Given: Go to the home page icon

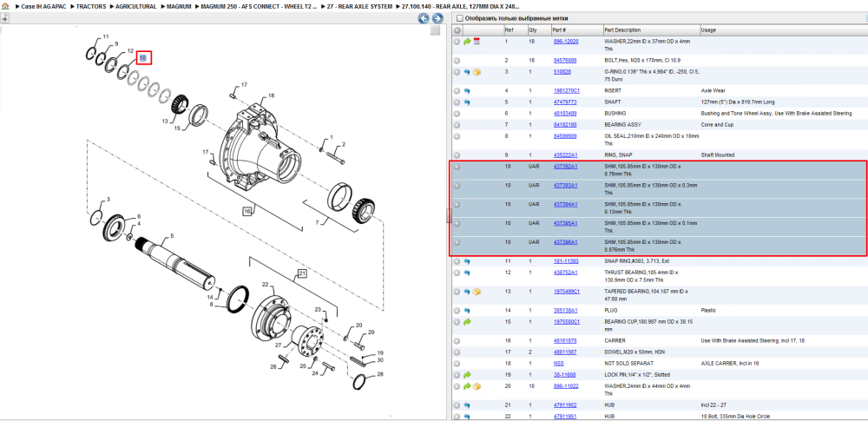Looking at the screenshot, I should click(4, 7).
